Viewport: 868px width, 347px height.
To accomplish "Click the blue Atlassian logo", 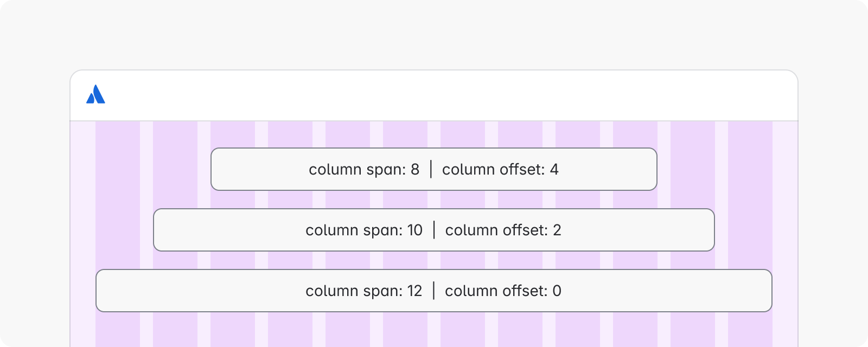I will (x=95, y=94).
